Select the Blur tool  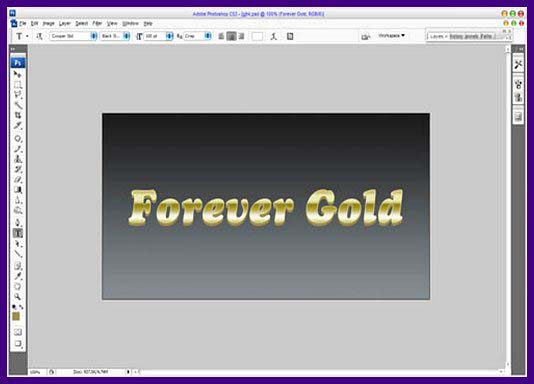[17, 200]
